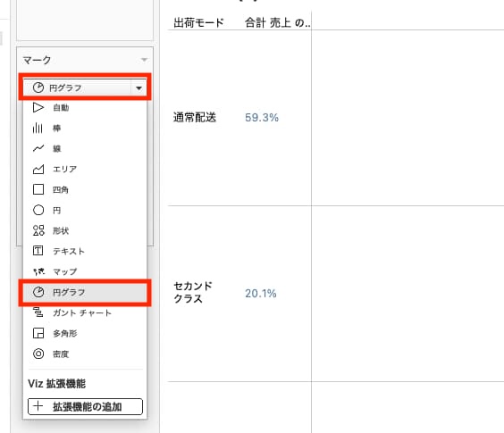504x433 pixels.
Task: Select the 59.3% value for 通常配送
Action: click(262, 118)
